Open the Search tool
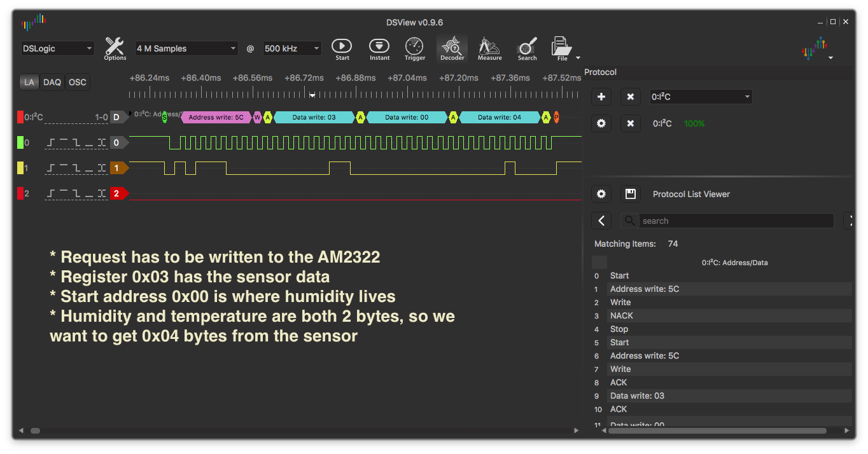This screenshot has width=868, height=454. [x=527, y=48]
